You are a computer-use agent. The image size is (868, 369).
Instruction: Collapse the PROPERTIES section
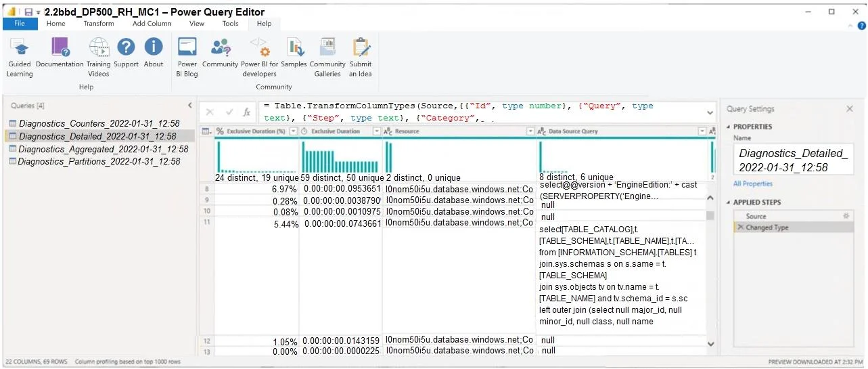(x=729, y=127)
